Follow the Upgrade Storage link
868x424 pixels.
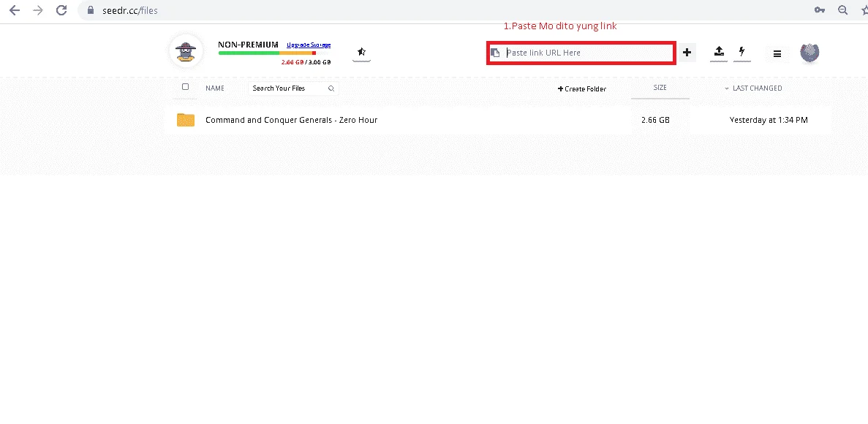[309, 45]
